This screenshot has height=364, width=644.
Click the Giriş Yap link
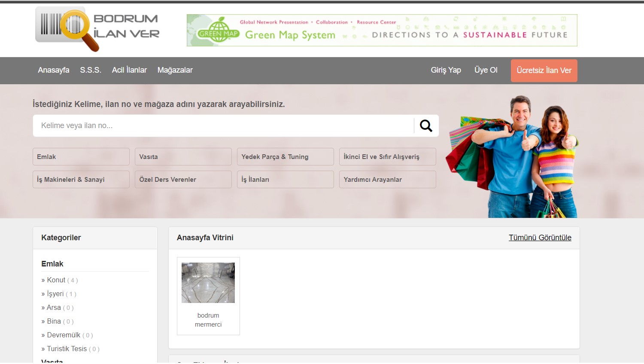446,70
